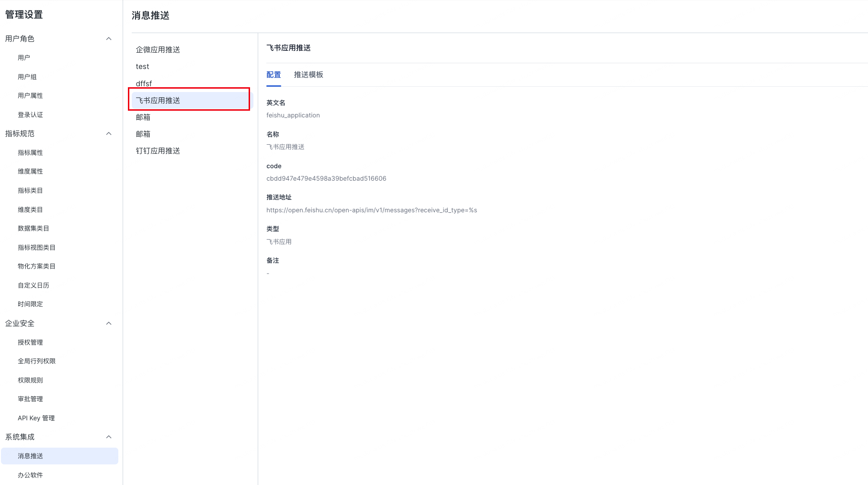Collapse the 系统集成 section chevron
This screenshot has height=485, width=868.
[109, 437]
